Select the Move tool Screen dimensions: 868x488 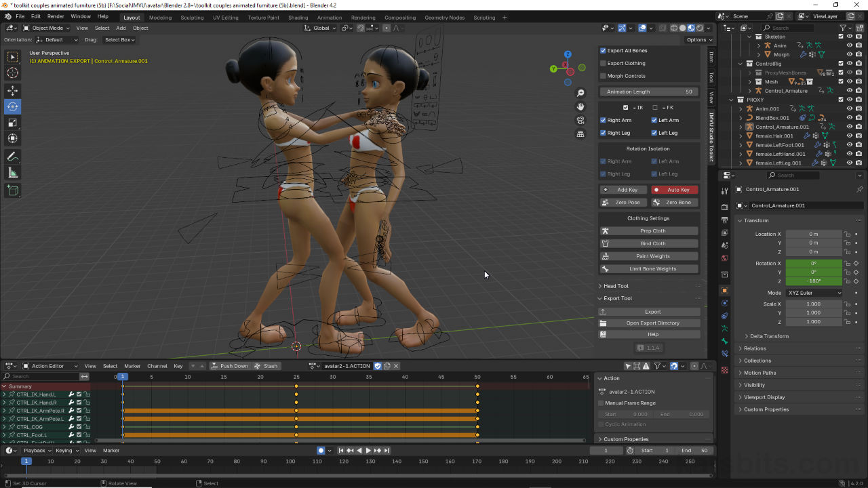(x=13, y=91)
